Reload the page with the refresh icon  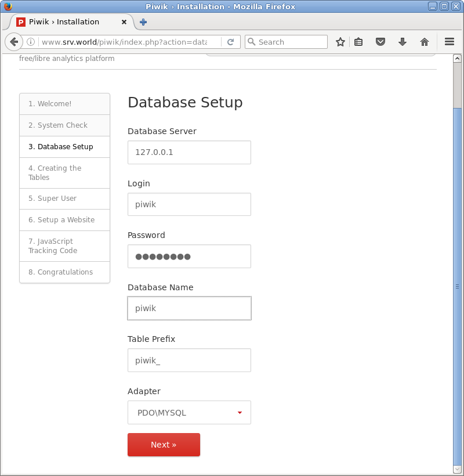coord(230,42)
